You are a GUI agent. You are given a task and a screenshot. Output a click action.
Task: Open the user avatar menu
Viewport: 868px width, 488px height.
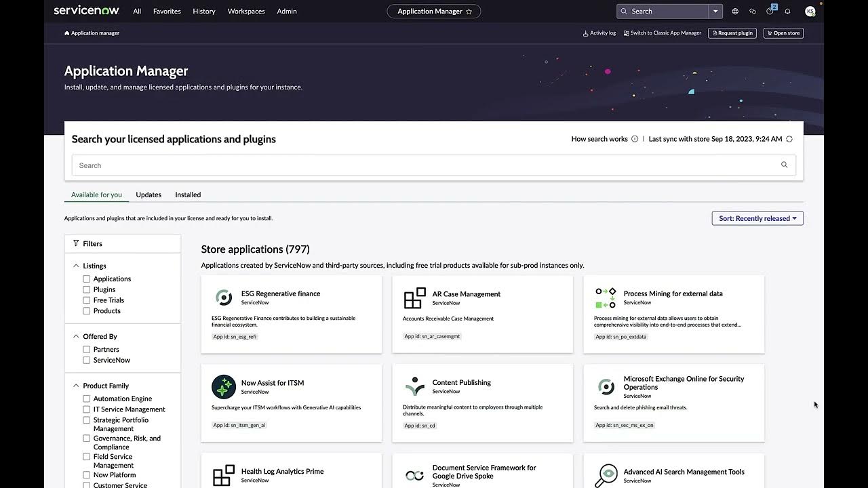(x=810, y=12)
